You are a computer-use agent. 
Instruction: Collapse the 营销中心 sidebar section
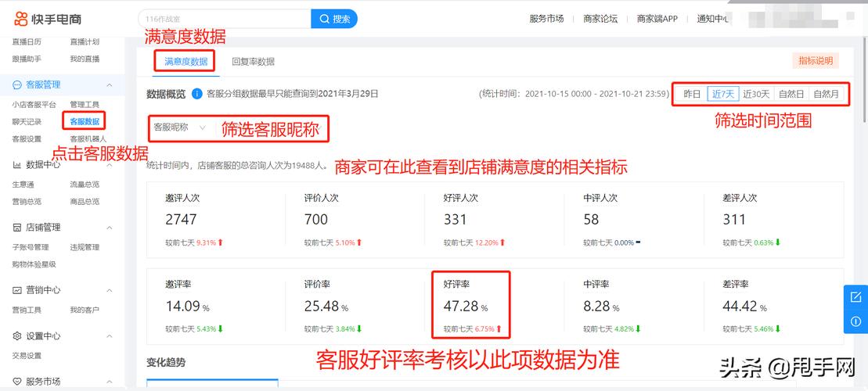109,290
